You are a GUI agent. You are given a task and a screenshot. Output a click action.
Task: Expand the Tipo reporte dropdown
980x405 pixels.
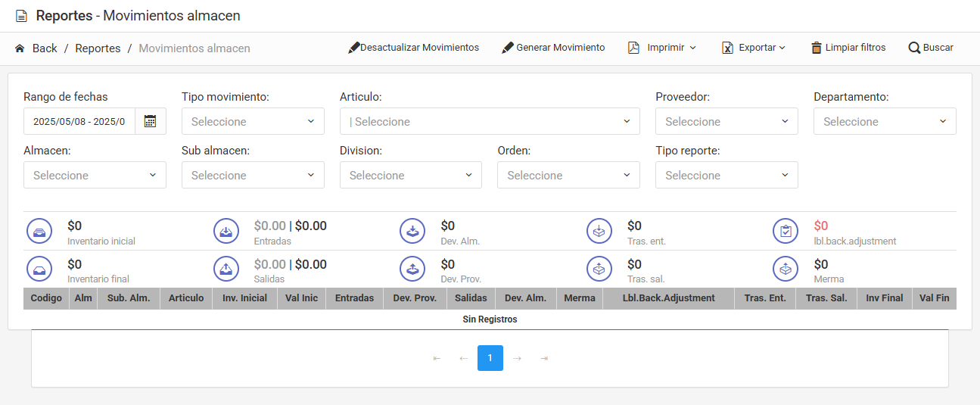[726, 175]
